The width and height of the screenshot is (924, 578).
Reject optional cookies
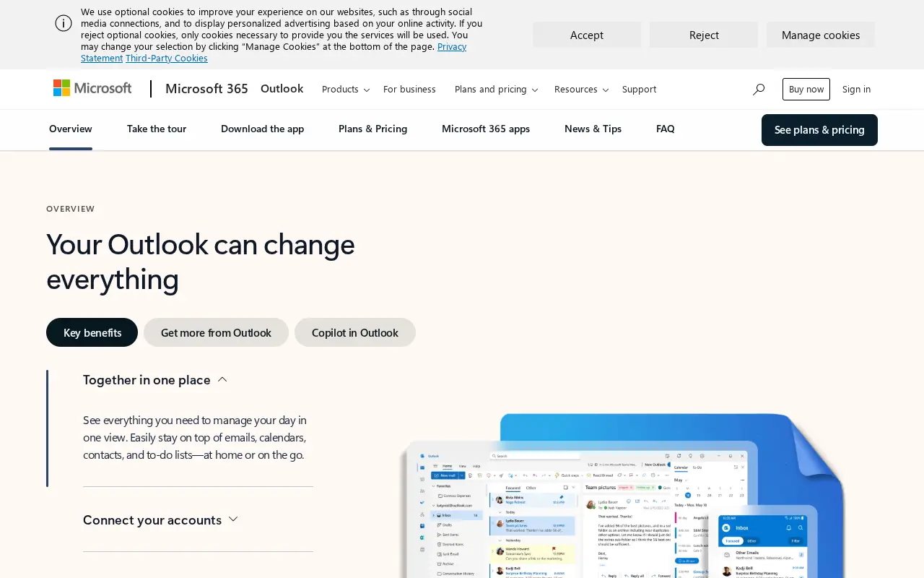pyautogui.click(x=704, y=35)
